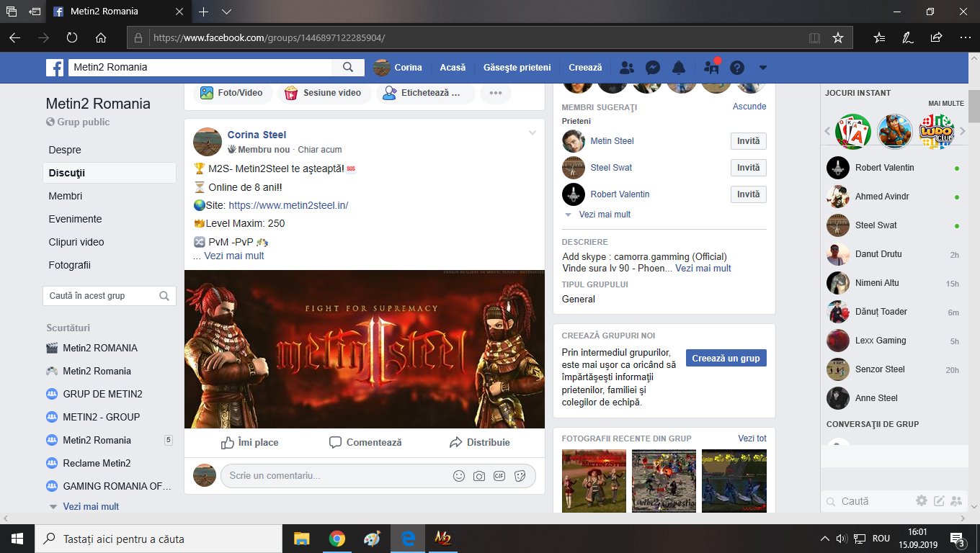Refresh the browser page
This screenshot has width=980, height=553.
(71, 37)
